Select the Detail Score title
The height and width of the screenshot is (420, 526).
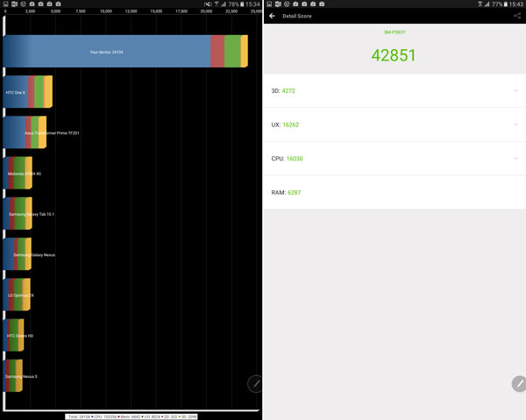click(x=296, y=16)
